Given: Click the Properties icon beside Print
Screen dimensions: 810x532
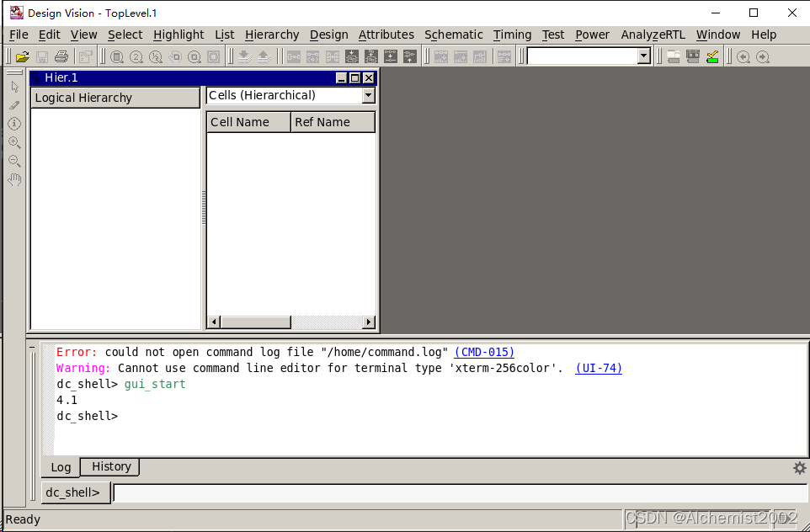Looking at the screenshot, I should tap(85, 56).
